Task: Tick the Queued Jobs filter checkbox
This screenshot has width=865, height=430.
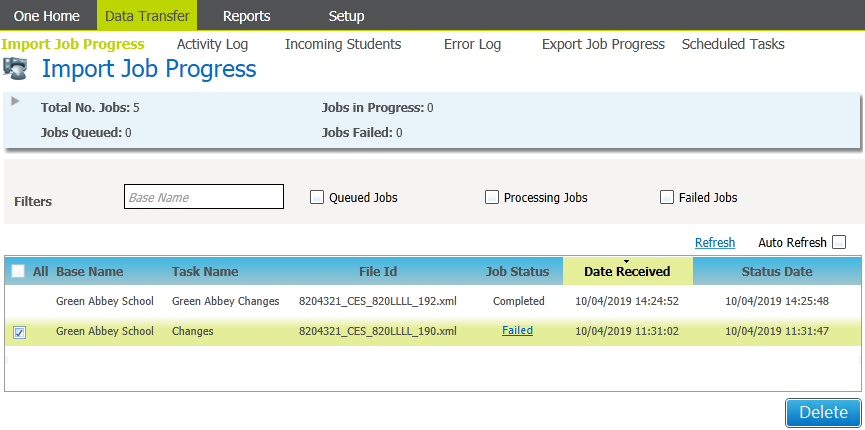Action: click(317, 197)
